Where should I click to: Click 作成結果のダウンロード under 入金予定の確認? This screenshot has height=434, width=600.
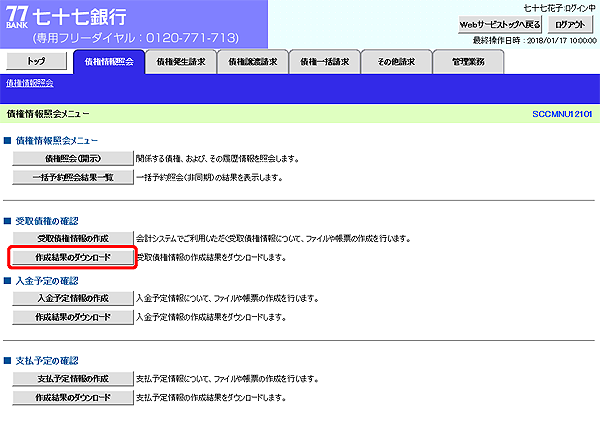[x=73, y=317]
